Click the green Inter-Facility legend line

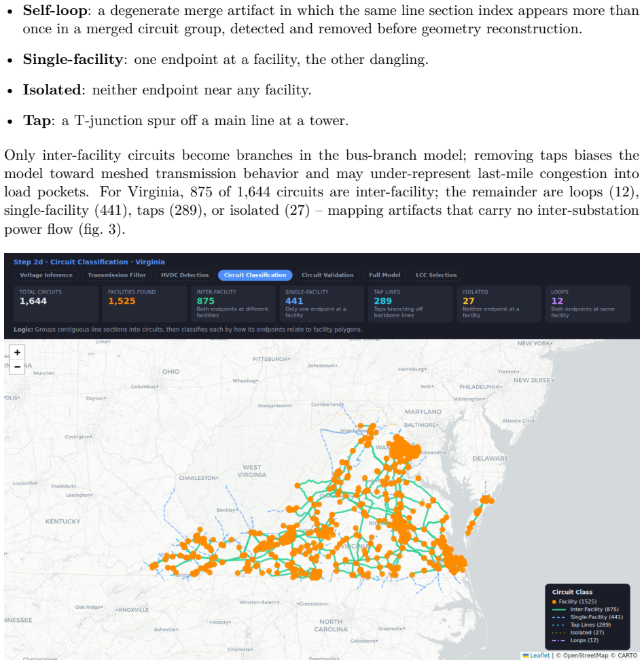(x=559, y=610)
